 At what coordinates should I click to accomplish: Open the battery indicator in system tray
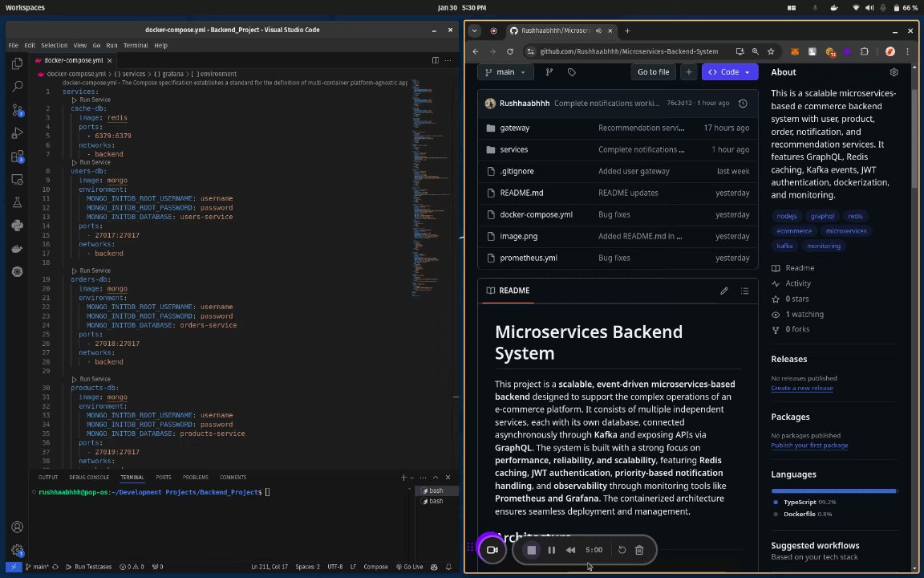[905, 8]
